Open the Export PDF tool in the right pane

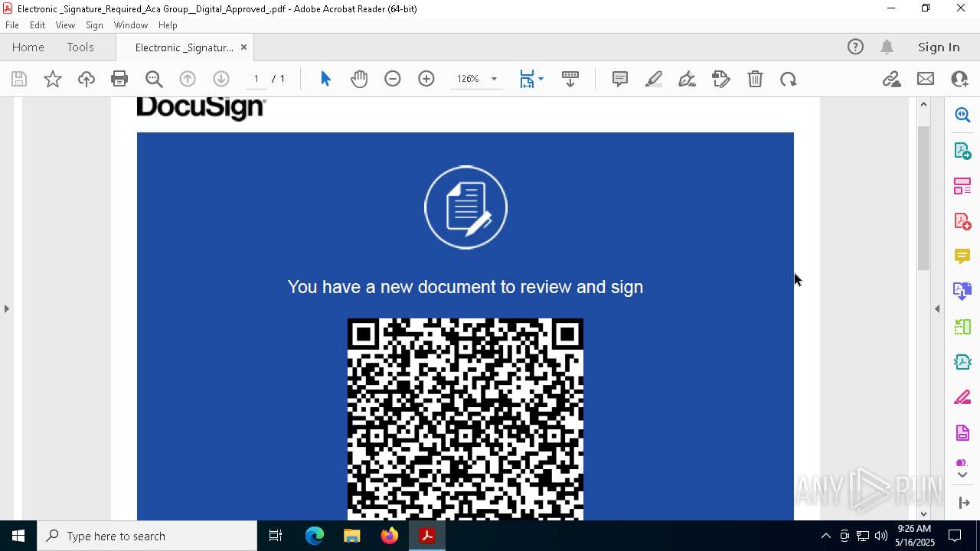pos(962,151)
